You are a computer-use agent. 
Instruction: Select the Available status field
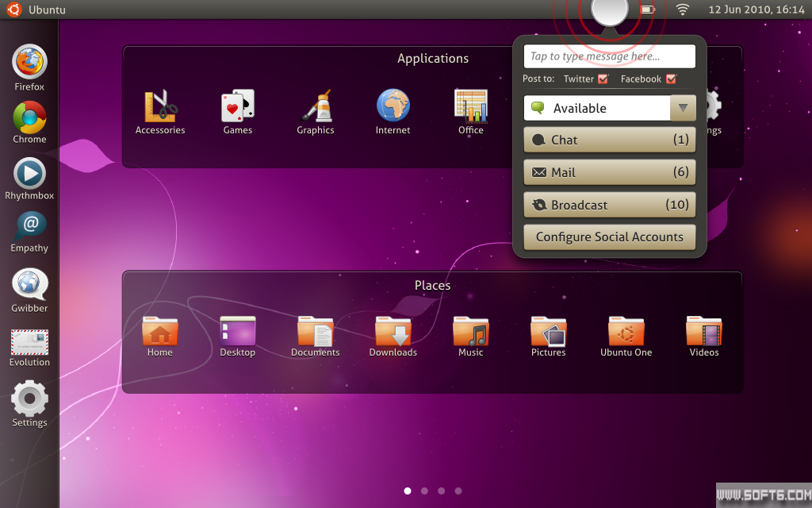pyautogui.click(x=597, y=108)
